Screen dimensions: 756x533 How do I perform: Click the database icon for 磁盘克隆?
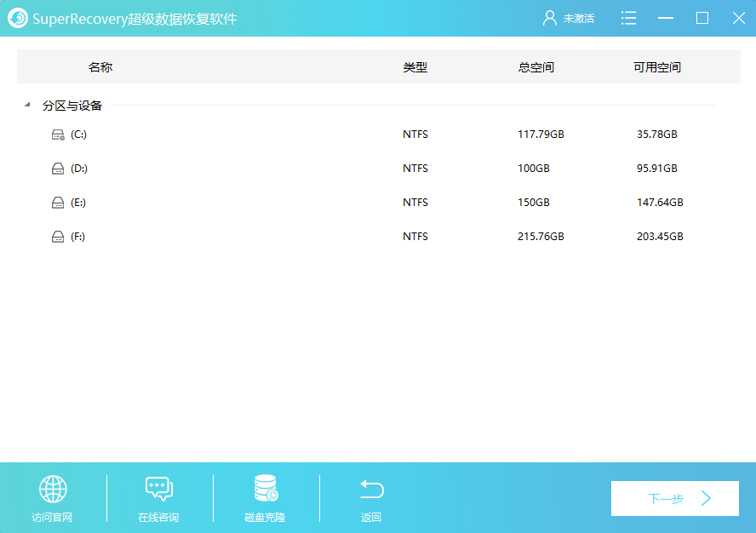pos(266,488)
